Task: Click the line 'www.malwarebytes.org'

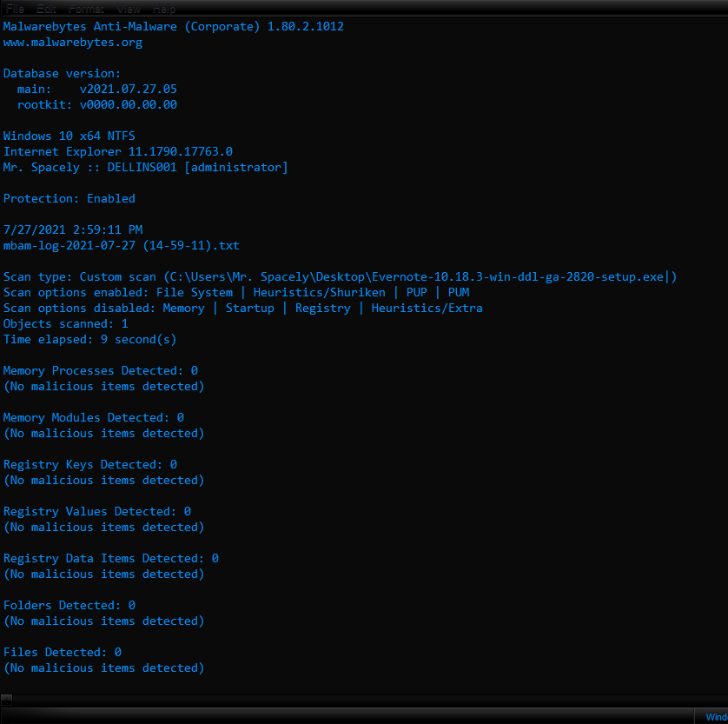Action: point(72,43)
